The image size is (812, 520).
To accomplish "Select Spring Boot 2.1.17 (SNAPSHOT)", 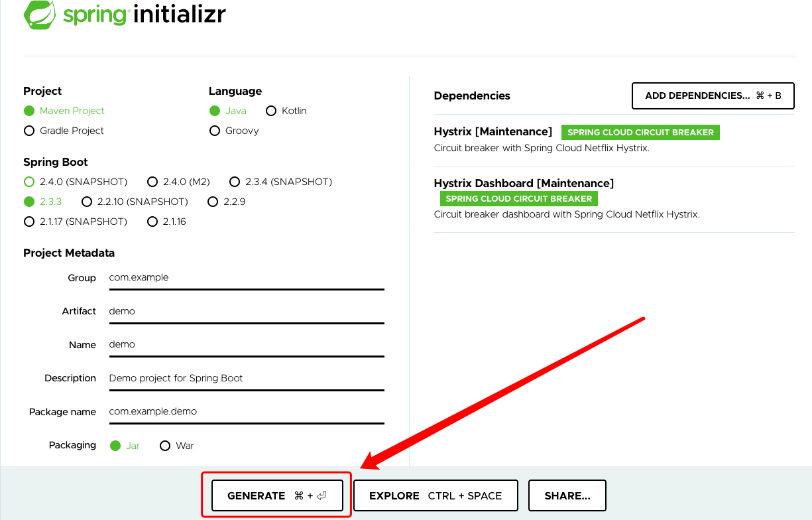I will [x=76, y=222].
